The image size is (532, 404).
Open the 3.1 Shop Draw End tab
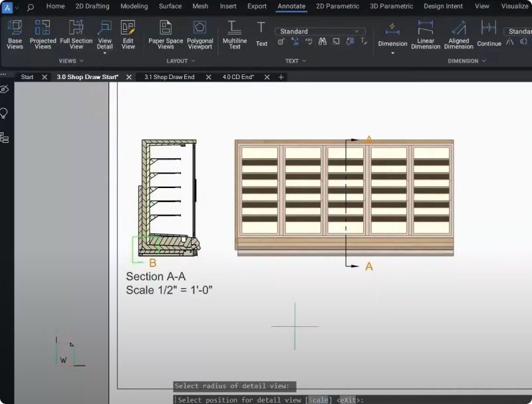coord(169,77)
